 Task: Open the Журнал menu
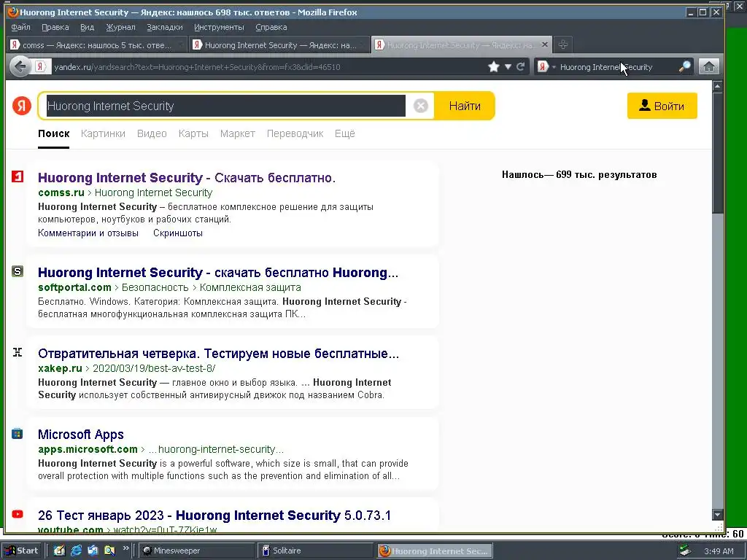[x=120, y=27]
